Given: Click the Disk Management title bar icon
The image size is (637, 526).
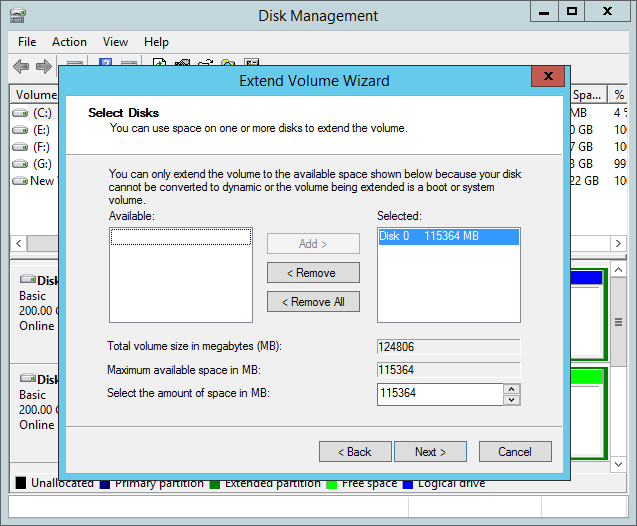Looking at the screenshot, I should click(18, 16).
